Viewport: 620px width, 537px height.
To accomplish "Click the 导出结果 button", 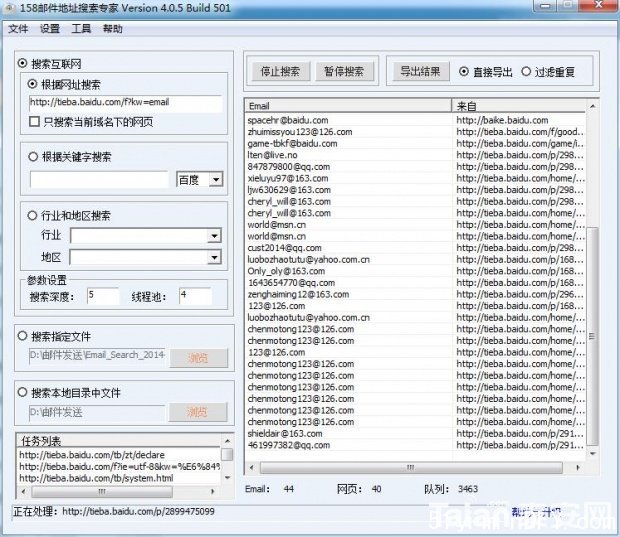I will click(x=421, y=72).
